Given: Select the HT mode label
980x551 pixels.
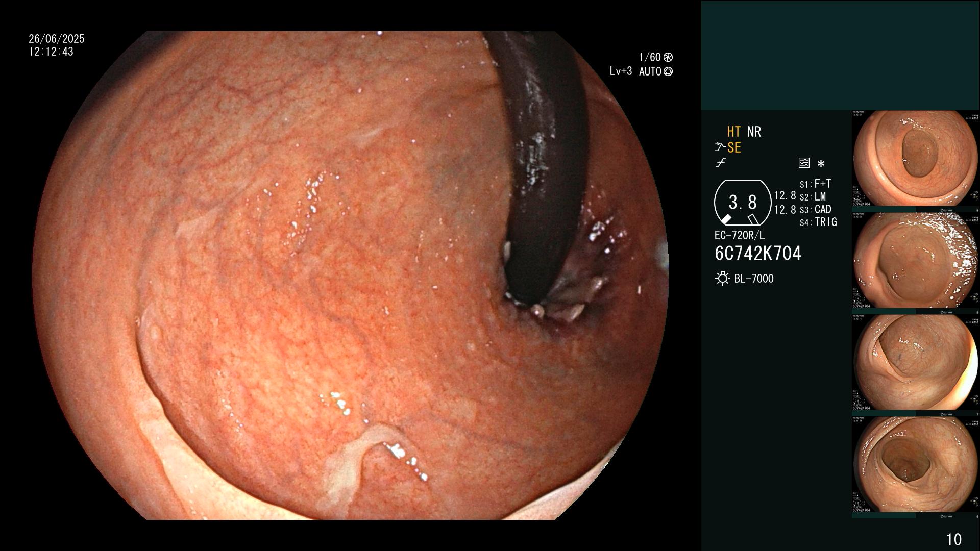Looking at the screenshot, I should click(734, 132).
